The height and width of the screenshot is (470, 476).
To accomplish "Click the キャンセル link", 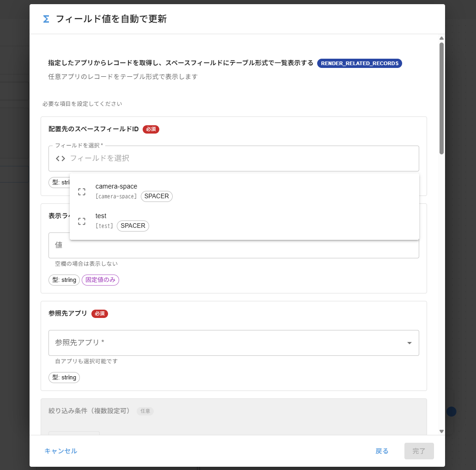I will pos(60,451).
